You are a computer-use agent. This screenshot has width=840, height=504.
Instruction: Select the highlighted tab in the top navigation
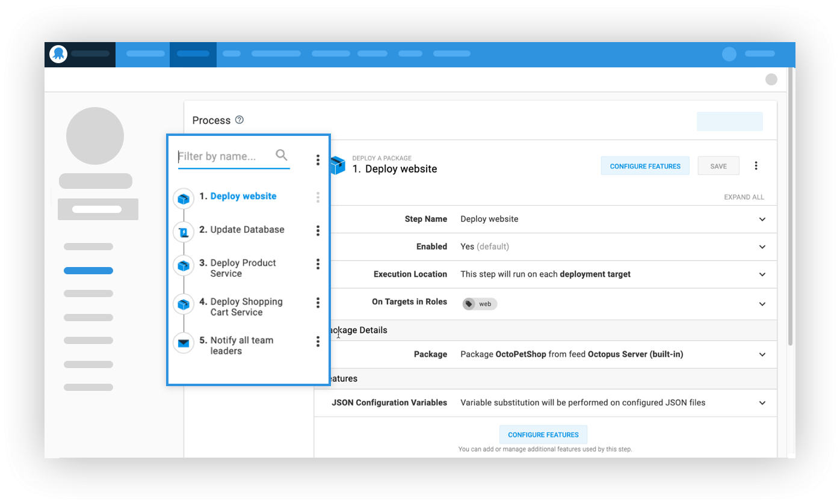[193, 54]
